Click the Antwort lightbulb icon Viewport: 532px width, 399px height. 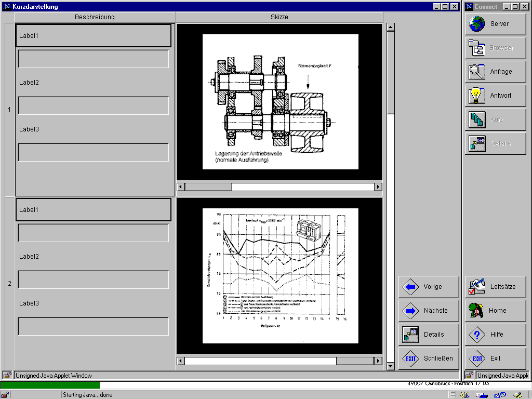476,96
